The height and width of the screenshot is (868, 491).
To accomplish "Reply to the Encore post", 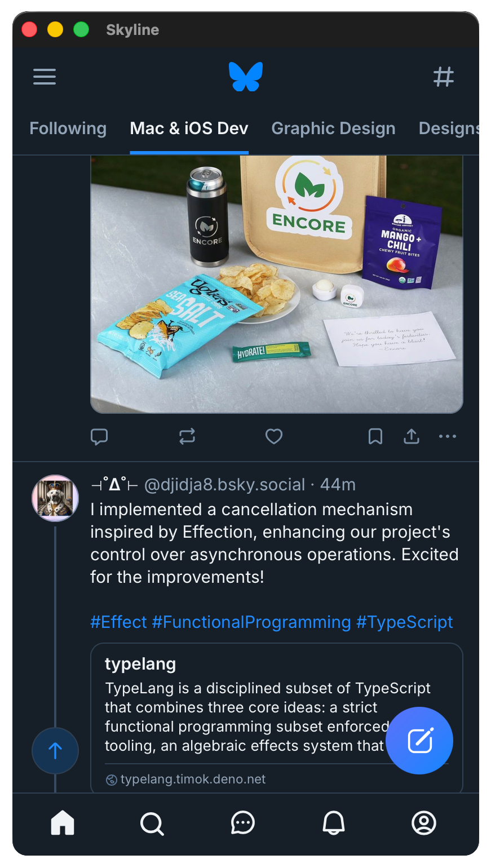I will click(99, 436).
